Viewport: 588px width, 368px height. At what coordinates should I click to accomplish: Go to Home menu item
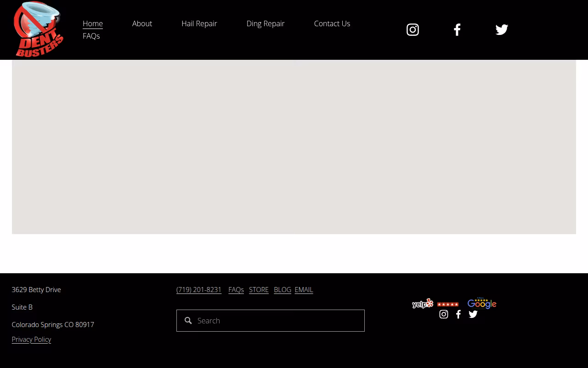[93, 23]
